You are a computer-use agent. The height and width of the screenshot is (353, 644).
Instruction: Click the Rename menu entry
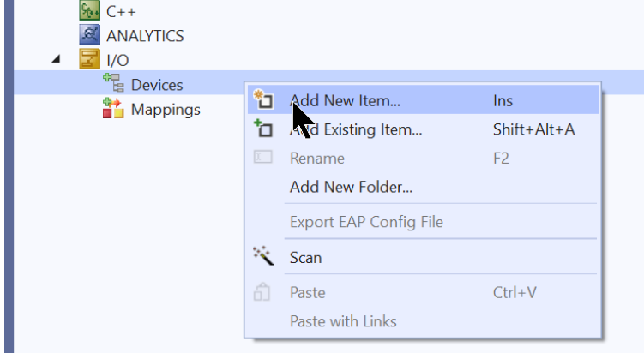(x=423, y=158)
